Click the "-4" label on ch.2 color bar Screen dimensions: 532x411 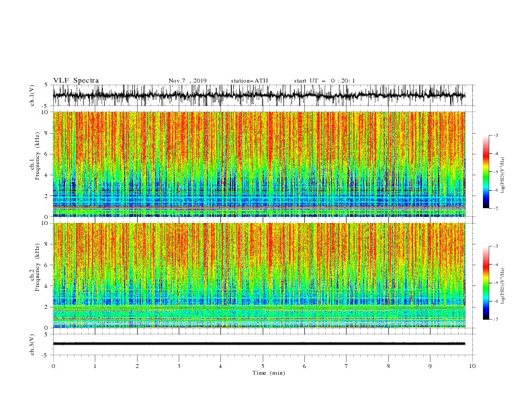tap(496, 265)
